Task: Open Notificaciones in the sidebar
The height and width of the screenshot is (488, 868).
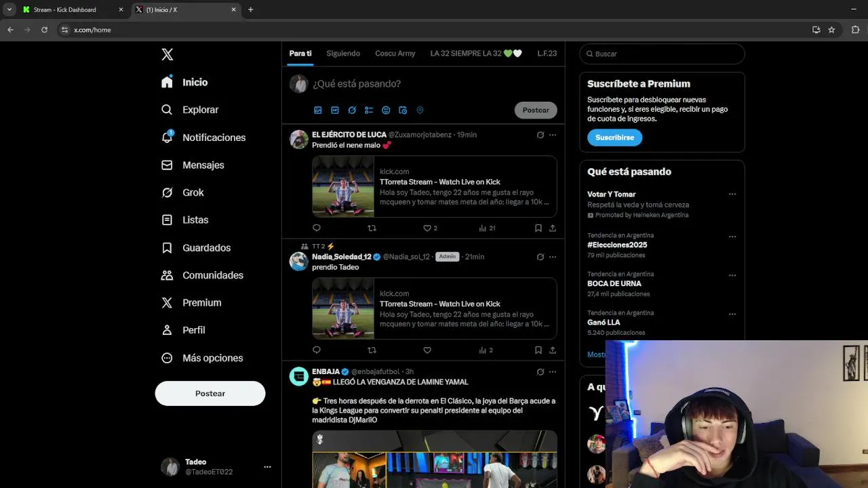Action: tap(203, 138)
